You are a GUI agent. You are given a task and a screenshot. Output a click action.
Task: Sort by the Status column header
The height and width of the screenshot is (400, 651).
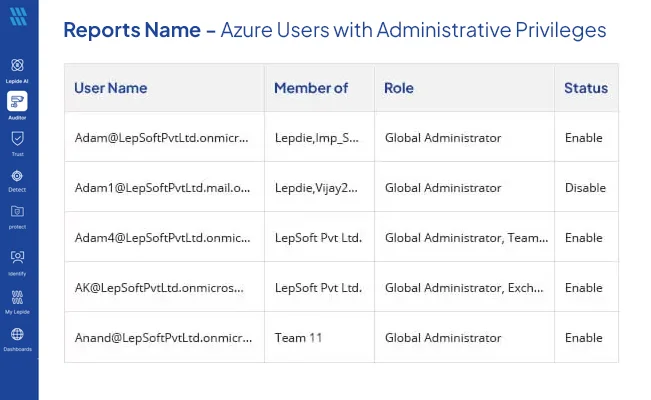click(x=586, y=88)
